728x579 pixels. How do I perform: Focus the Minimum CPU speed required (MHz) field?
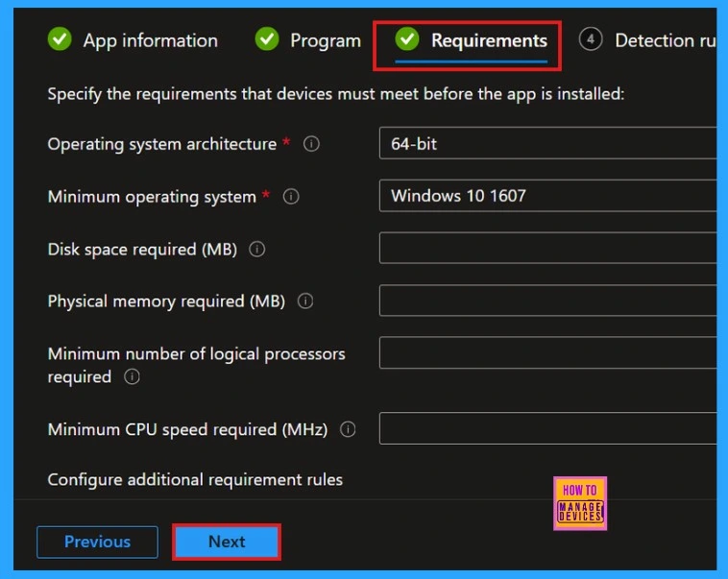pyautogui.click(x=547, y=428)
